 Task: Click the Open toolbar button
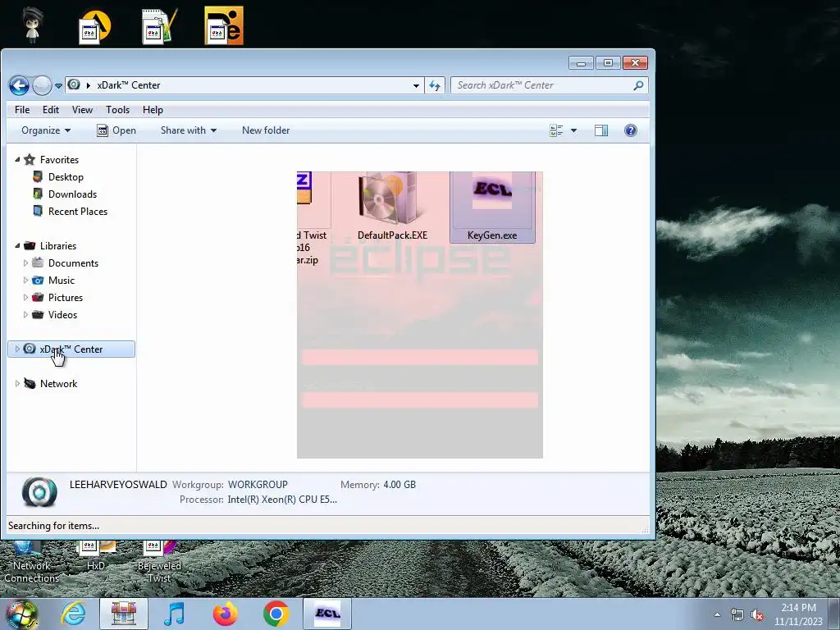[116, 130]
